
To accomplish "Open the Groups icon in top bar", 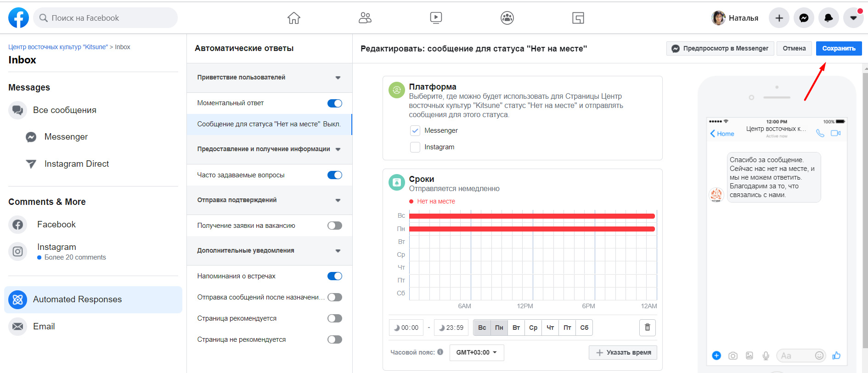I will tap(507, 18).
